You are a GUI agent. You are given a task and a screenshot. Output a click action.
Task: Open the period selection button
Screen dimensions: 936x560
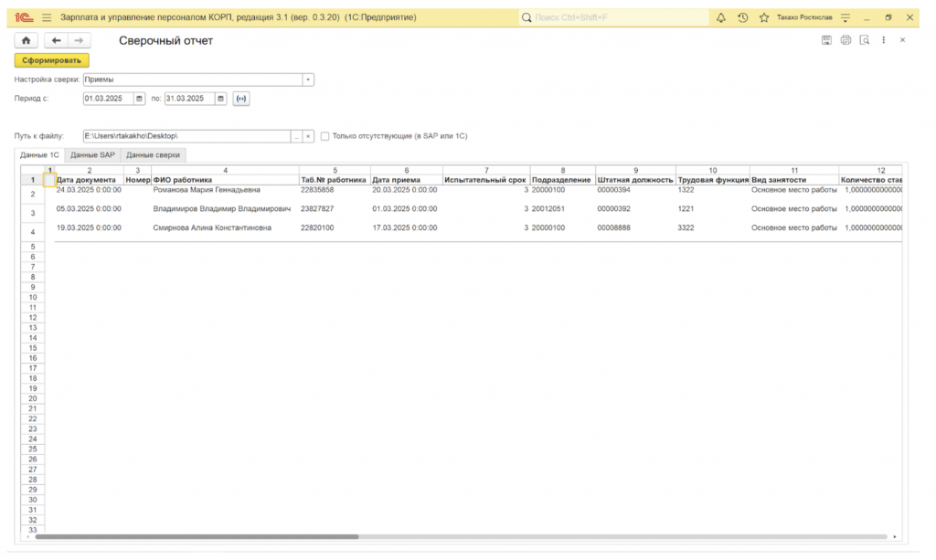241,99
